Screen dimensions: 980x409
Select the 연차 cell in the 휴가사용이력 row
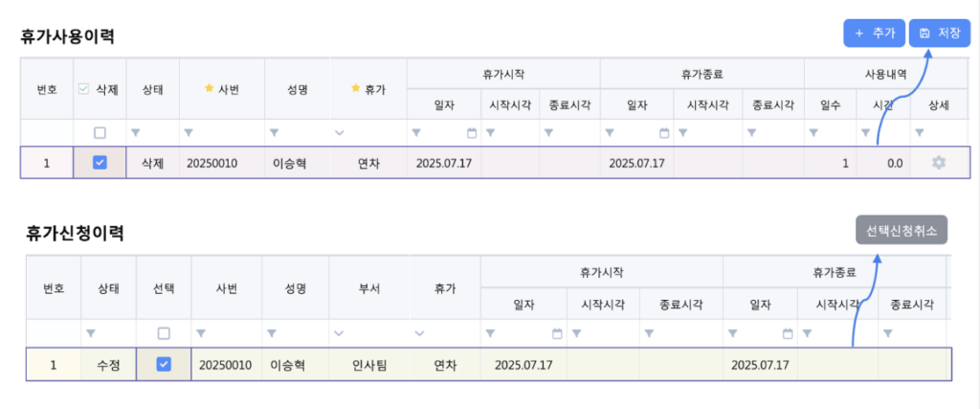368,163
